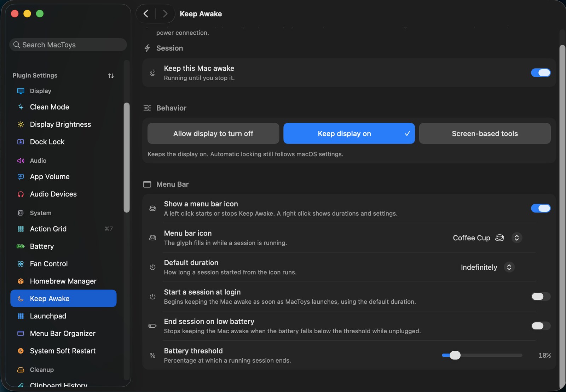
Task: Click the coffee cup glyph beside Coffee Cup
Action: pyautogui.click(x=500, y=238)
